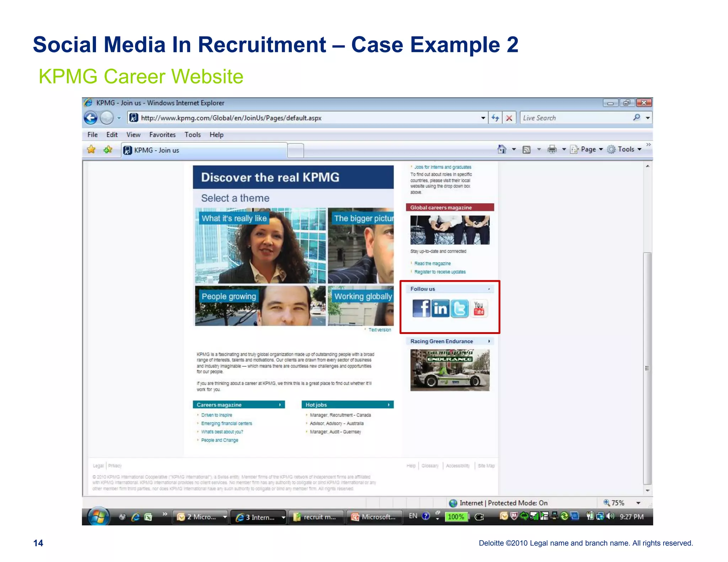
Task: Open the Edit menu
Action: pos(112,135)
